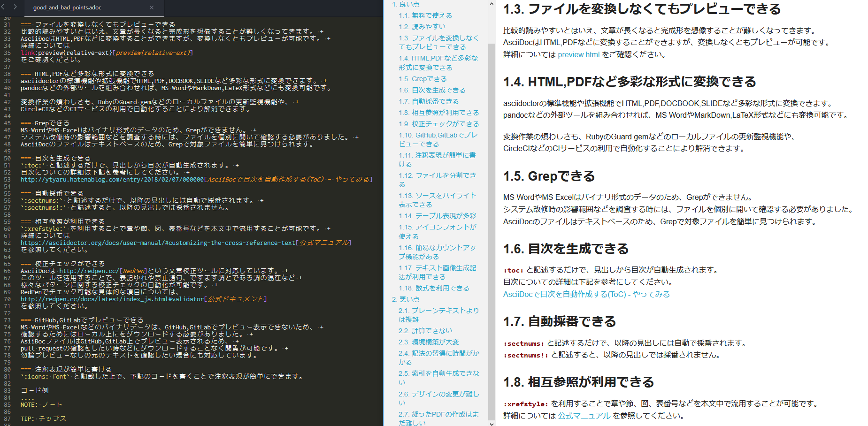Image resolution: width=868 pixels, height=426 pixels.
Task: Click 'NOTE: ノート' line in editor
Action: click(x=41, y=404)
